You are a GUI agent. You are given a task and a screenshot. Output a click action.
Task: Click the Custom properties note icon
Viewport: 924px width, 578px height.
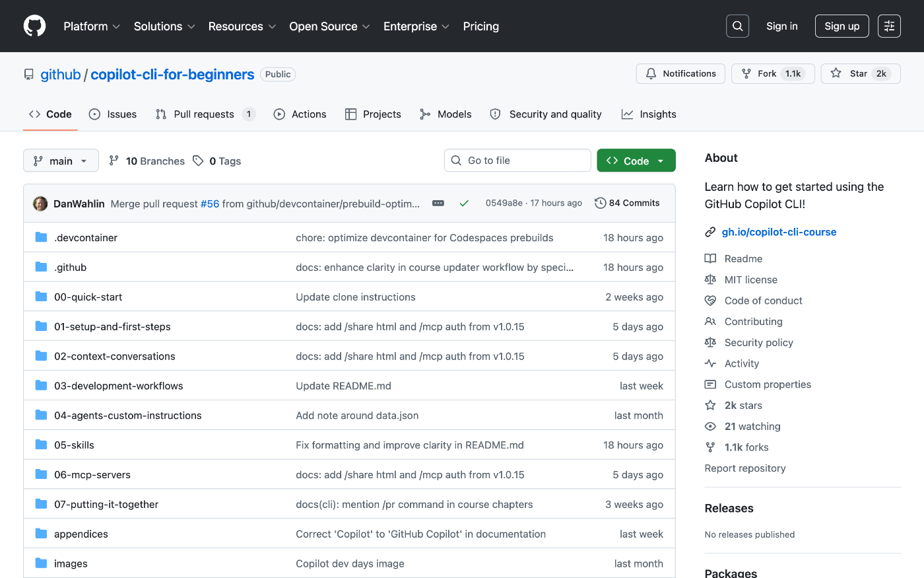click(x=710, y=384)
